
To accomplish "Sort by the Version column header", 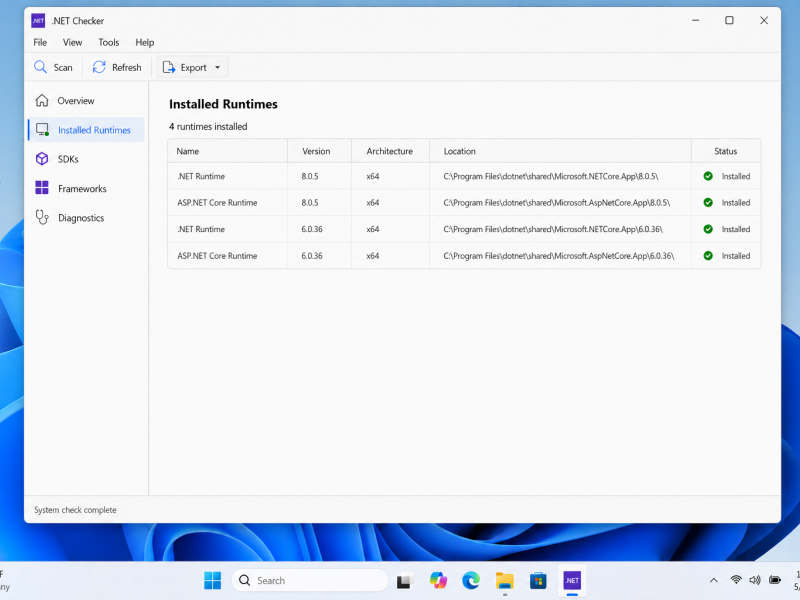I will tap(316, 151).
